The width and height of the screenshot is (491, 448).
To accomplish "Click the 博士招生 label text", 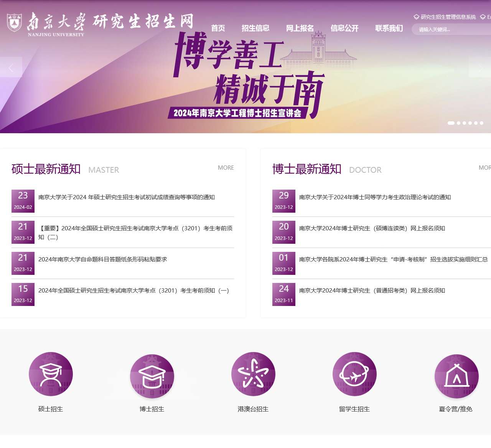I will coord(152,409).
